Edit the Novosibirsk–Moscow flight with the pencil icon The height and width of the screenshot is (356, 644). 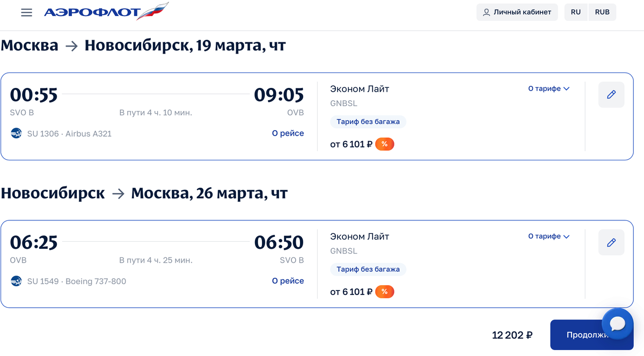pyautogui.click(x=611, y=242)
